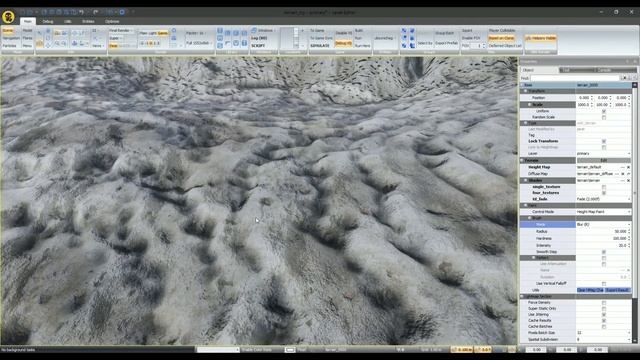Open the Options ribbon tab
The height and width of the screenshot is (360, 640).
click(112, 21)
